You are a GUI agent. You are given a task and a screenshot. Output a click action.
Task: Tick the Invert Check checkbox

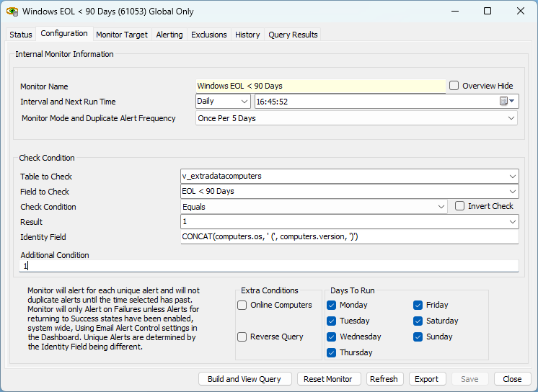(x=460, y=206)
